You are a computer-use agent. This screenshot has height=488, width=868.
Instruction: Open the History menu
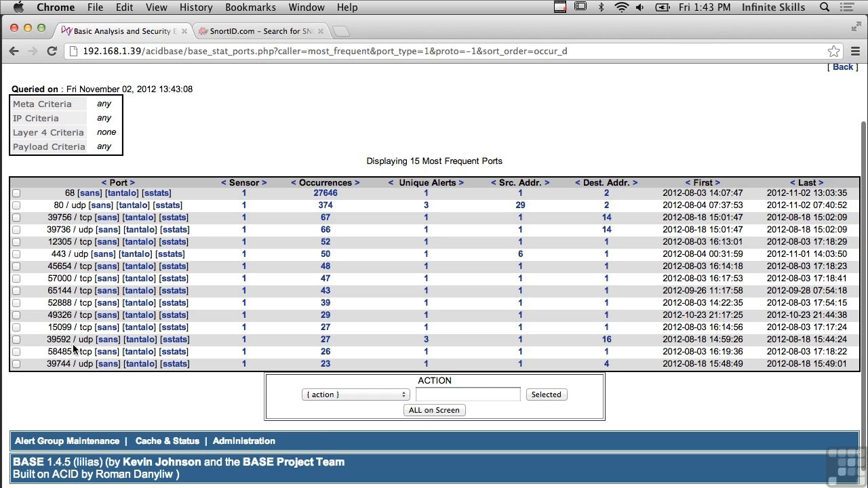point(196,7)
